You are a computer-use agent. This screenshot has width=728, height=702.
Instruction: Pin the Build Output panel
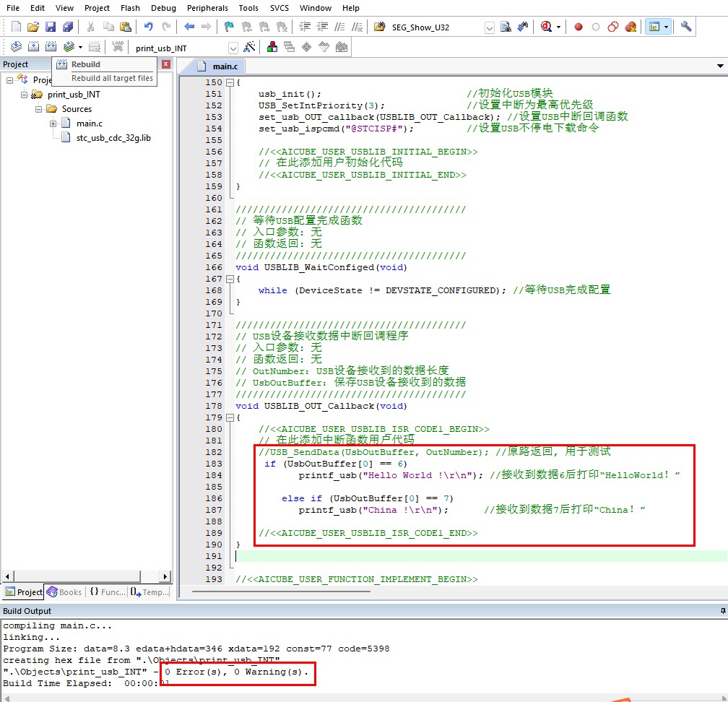point(722,611)
